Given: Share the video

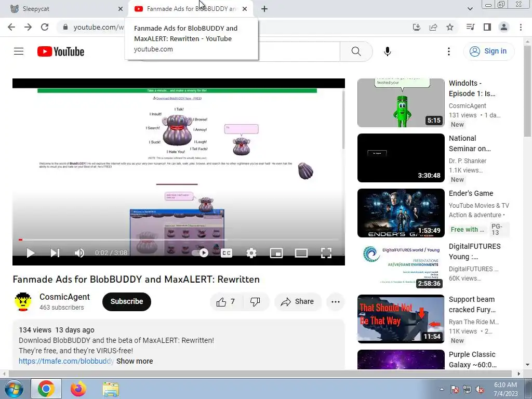Looking at the screenshot, I should (298, 302).
